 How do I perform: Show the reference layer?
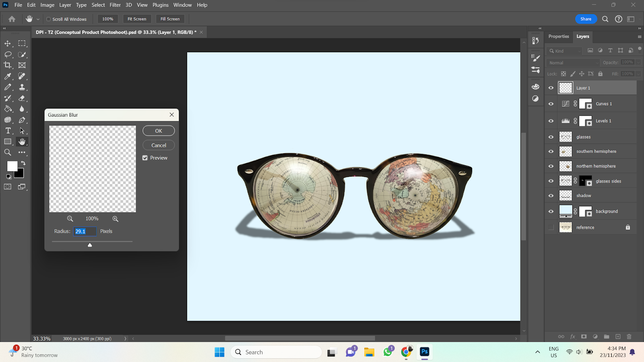(x=551, y=227)
